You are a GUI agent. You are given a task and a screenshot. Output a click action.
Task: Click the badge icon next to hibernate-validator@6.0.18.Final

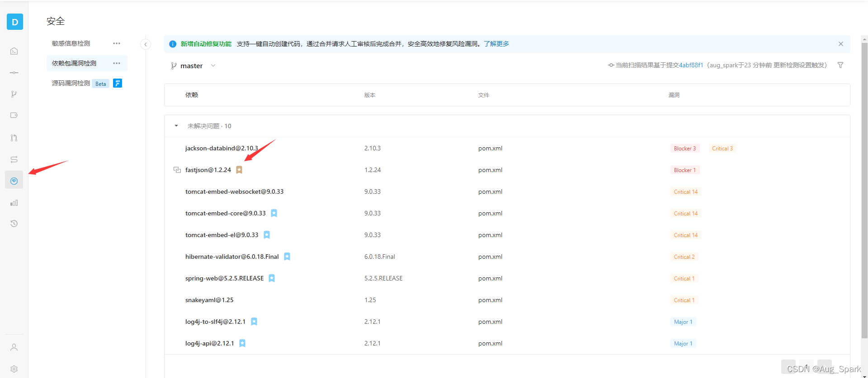(x=287, y=257)
